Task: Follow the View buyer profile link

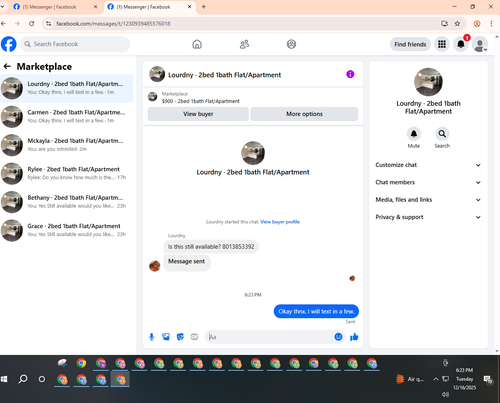Action: [x=280, y=222]
